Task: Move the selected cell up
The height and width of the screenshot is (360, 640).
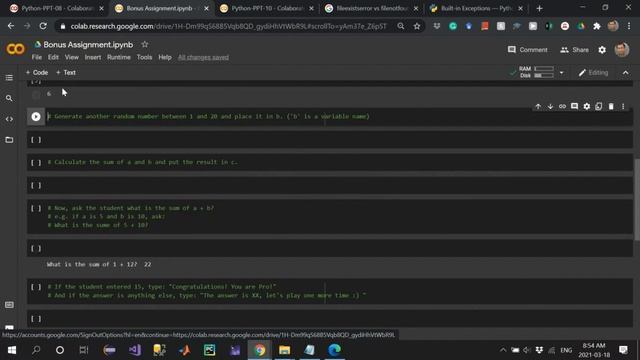Action: tap(538, 107)
